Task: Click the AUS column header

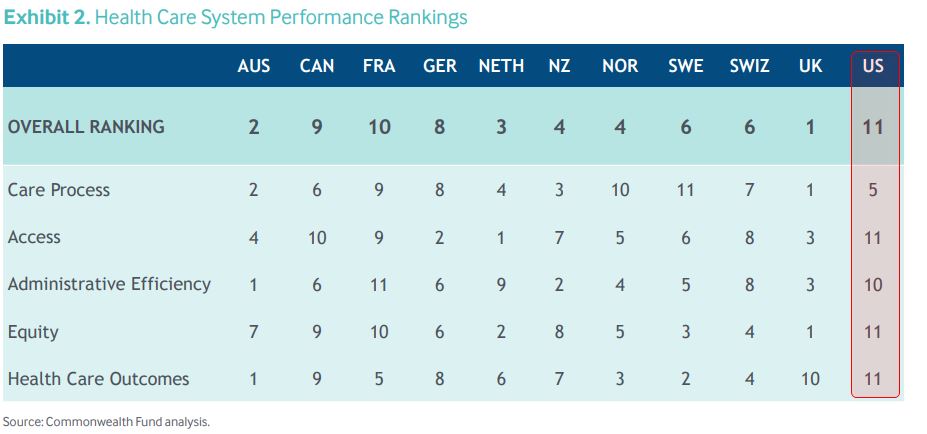Action: point(254,66)
